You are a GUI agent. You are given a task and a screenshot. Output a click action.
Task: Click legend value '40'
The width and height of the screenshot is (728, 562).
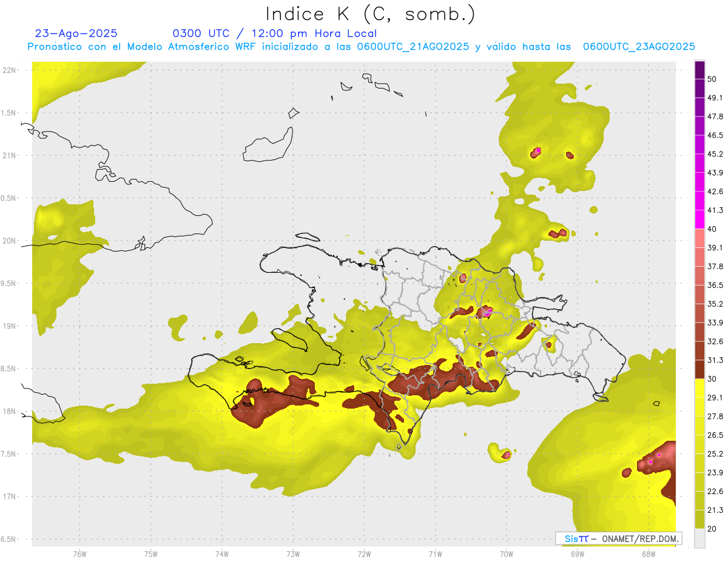tap(712, 229)
